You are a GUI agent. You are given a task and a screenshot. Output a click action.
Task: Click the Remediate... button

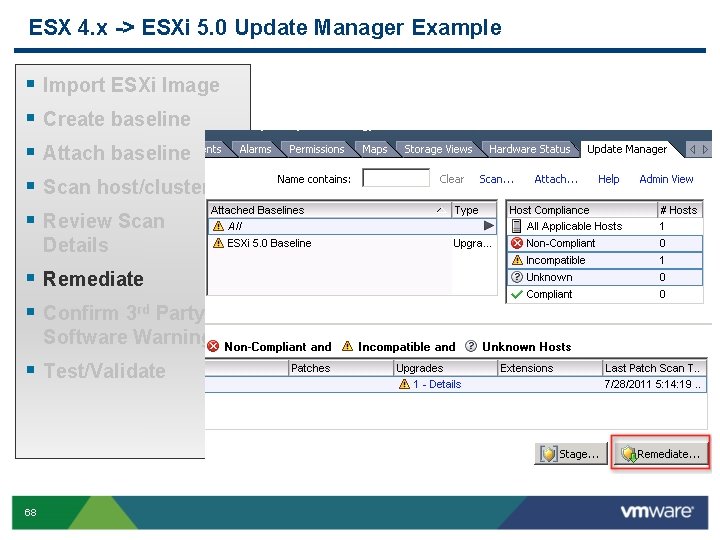click(x=660, y=454)
